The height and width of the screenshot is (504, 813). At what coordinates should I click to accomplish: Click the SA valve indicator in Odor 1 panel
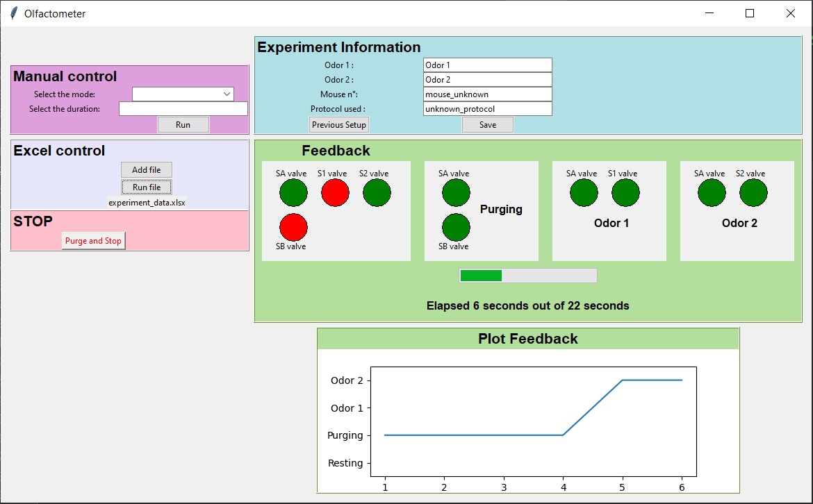tap(584, 193)
